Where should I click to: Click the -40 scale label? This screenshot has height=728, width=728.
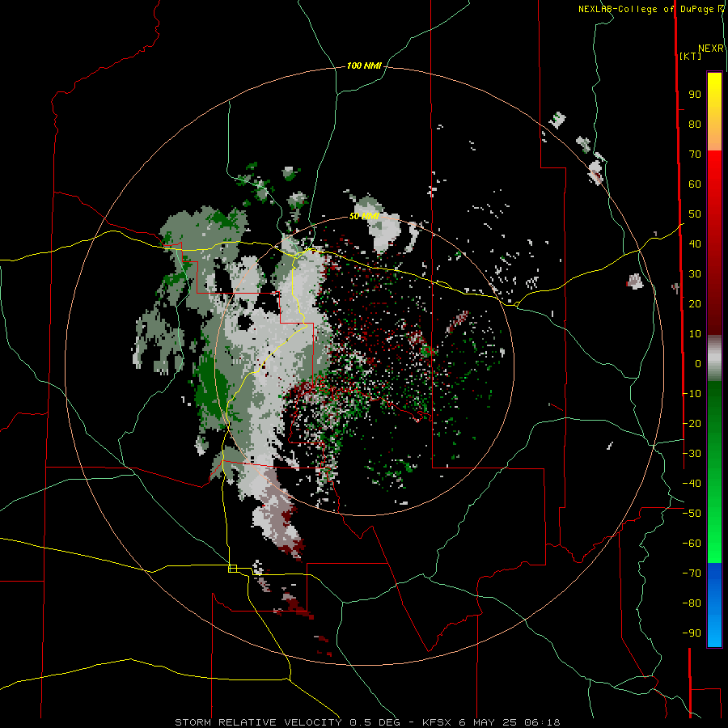(x=692, y=484)
